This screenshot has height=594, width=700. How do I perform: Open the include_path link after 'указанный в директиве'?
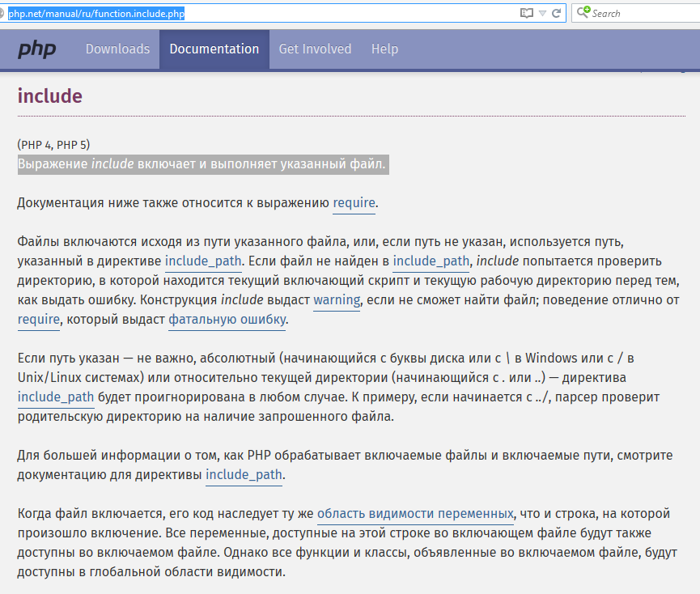pyautogui.click(x=203, y=261)
